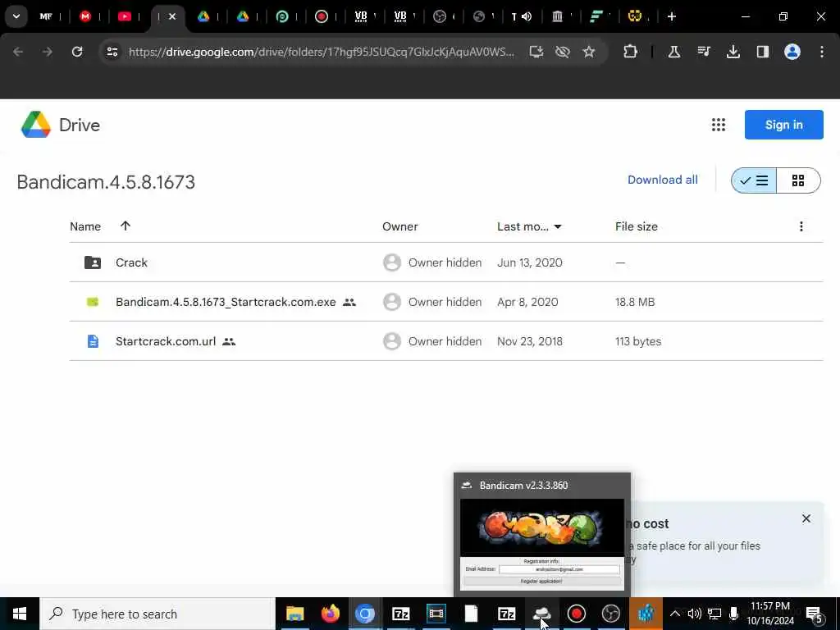Click the Download all link
840x630 pixels.
coord(663,180)
